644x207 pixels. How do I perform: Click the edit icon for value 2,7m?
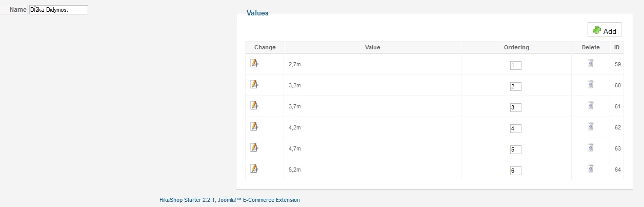click(x=254, y=63)
